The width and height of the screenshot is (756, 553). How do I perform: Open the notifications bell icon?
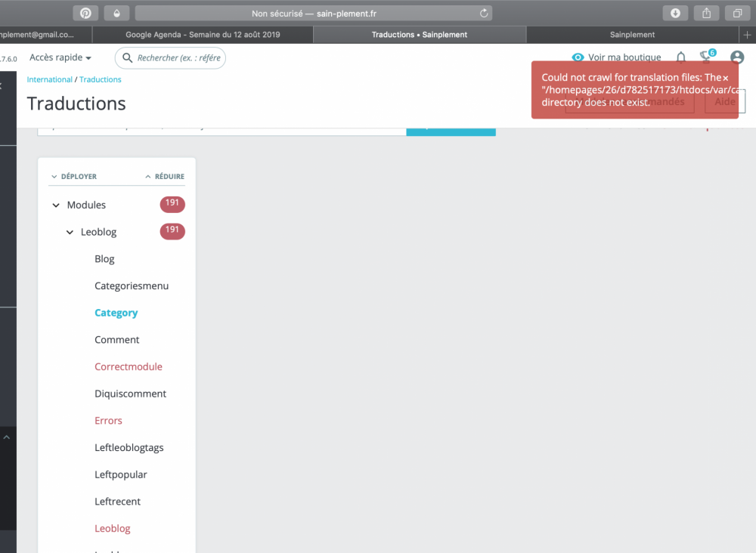[681, 58]
